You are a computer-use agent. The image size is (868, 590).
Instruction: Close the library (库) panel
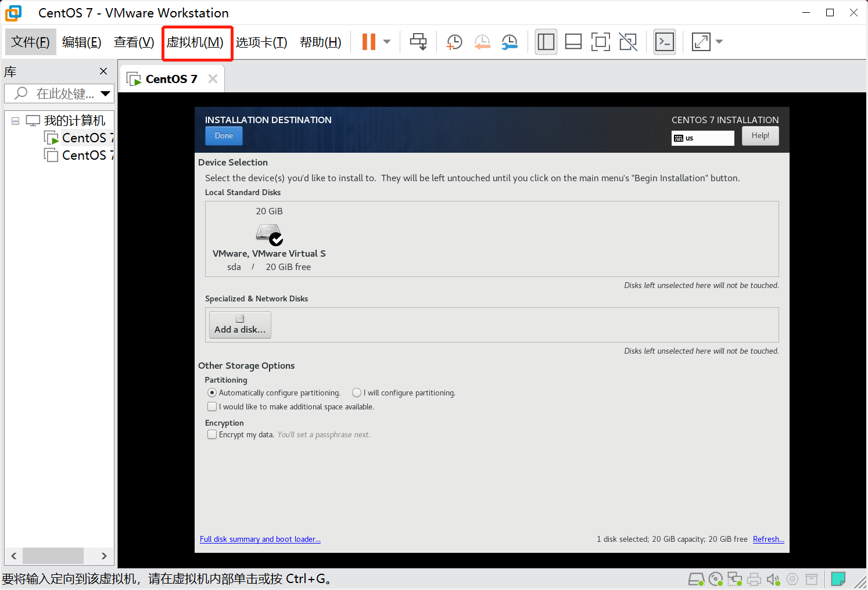(x=103, y=71)
